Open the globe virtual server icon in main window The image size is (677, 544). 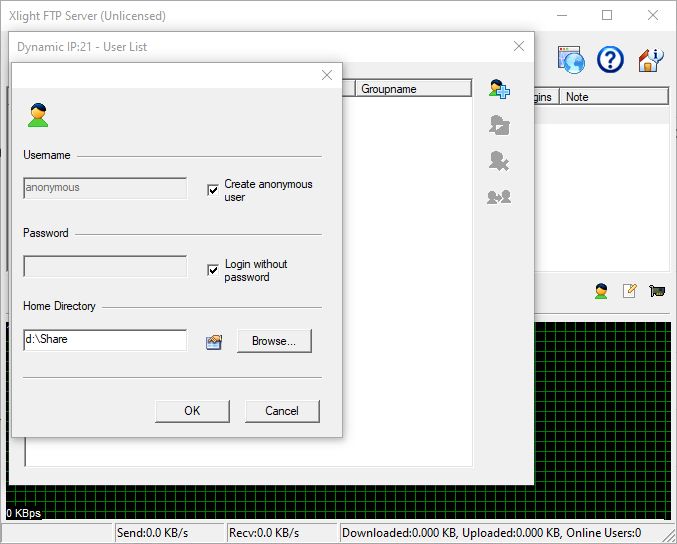coord(571,60)
